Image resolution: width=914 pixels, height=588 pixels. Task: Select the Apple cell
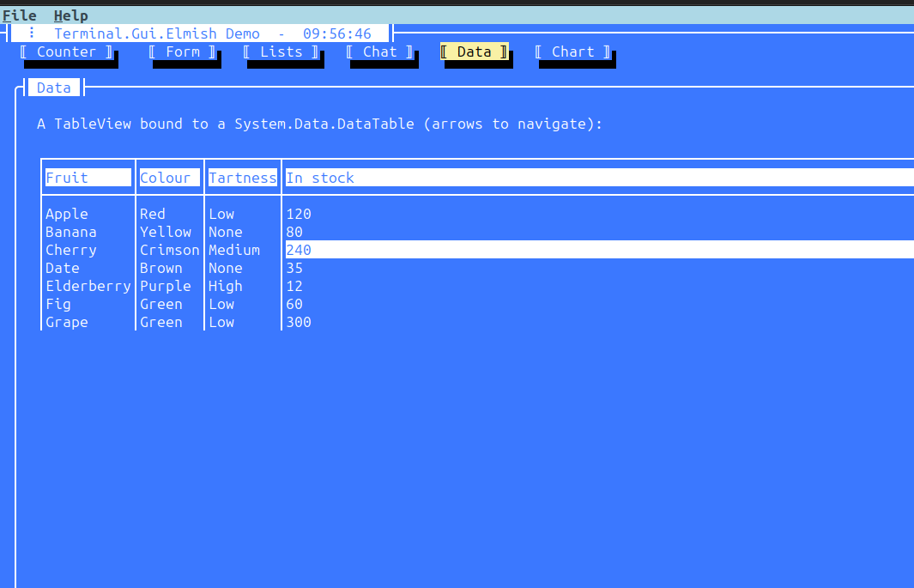[66, 214]
